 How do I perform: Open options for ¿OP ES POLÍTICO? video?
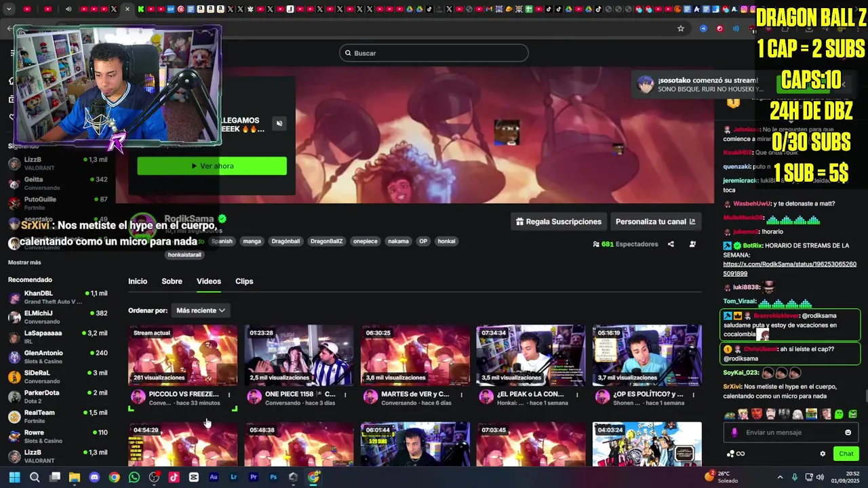[x=693, y=394]
